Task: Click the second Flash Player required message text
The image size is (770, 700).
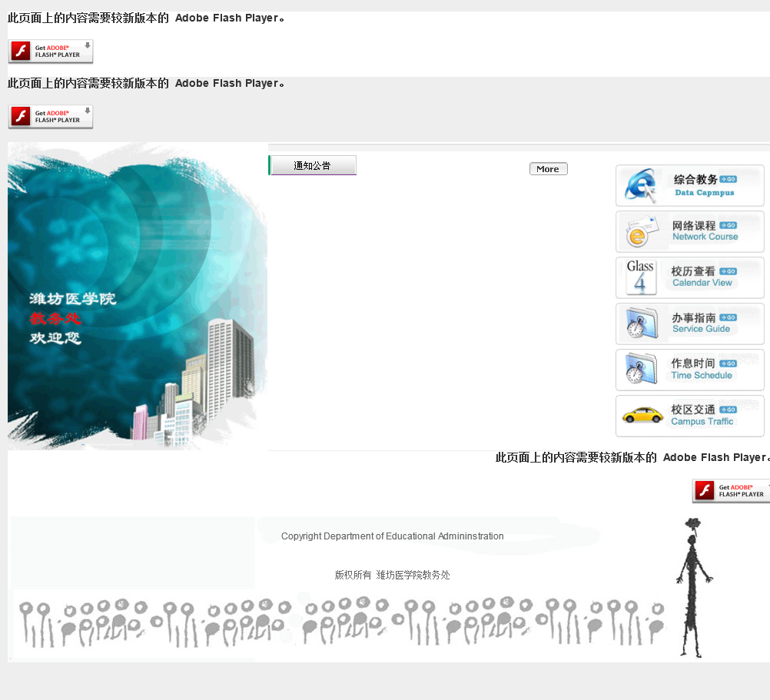Action: click(146, 84)
